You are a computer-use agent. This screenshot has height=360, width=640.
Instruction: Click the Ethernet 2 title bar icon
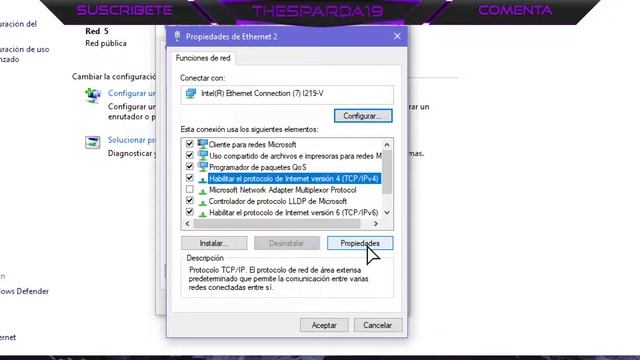177,36
